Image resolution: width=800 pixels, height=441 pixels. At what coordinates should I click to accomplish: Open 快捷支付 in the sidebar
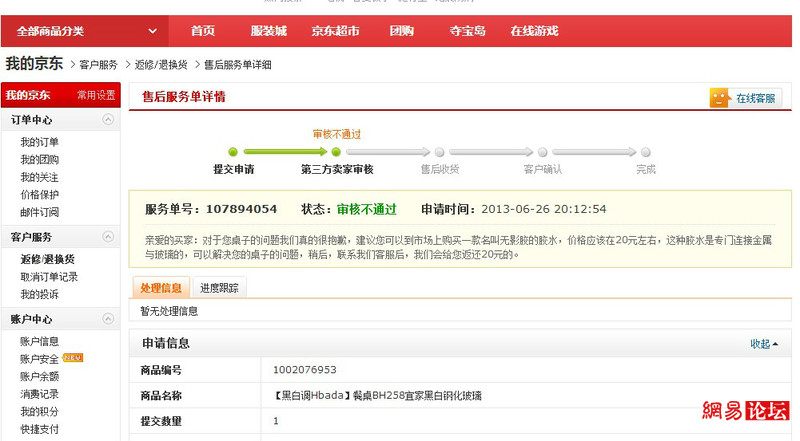pos(39,429)
